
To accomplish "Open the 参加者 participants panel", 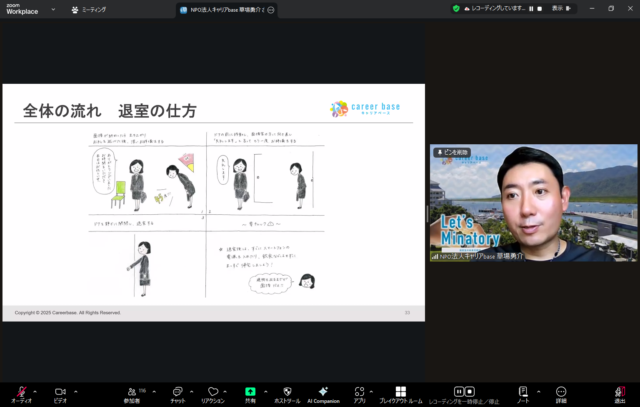I will coord(131,392).
